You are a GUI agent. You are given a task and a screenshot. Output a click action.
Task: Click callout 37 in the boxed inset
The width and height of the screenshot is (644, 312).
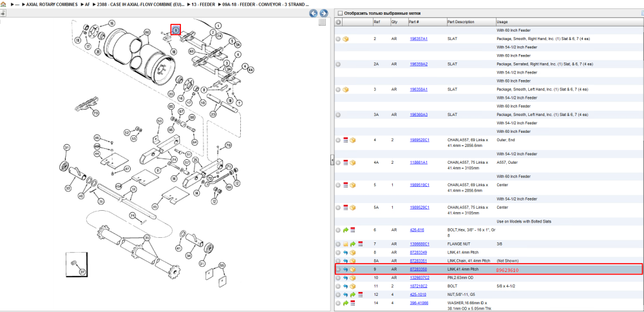tap(82, 272)
